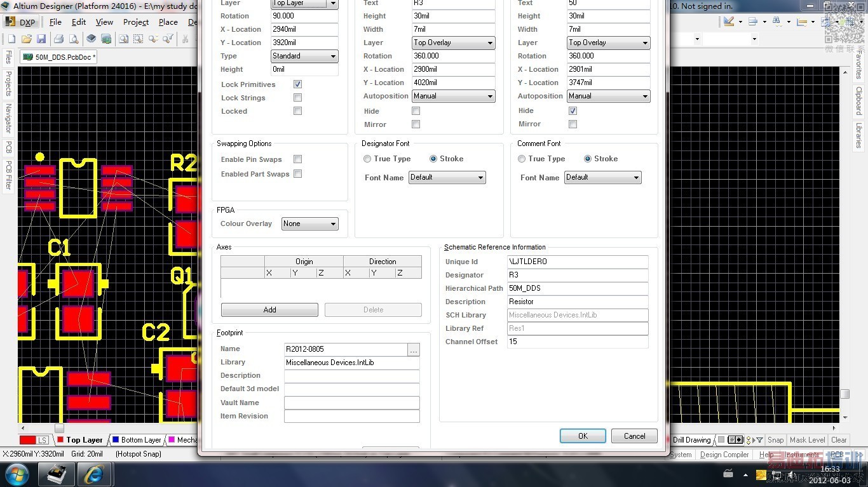This screenshot has width=868, height=487.
Task: Open the 3D component view icon
Action: [x=91, y=39]
